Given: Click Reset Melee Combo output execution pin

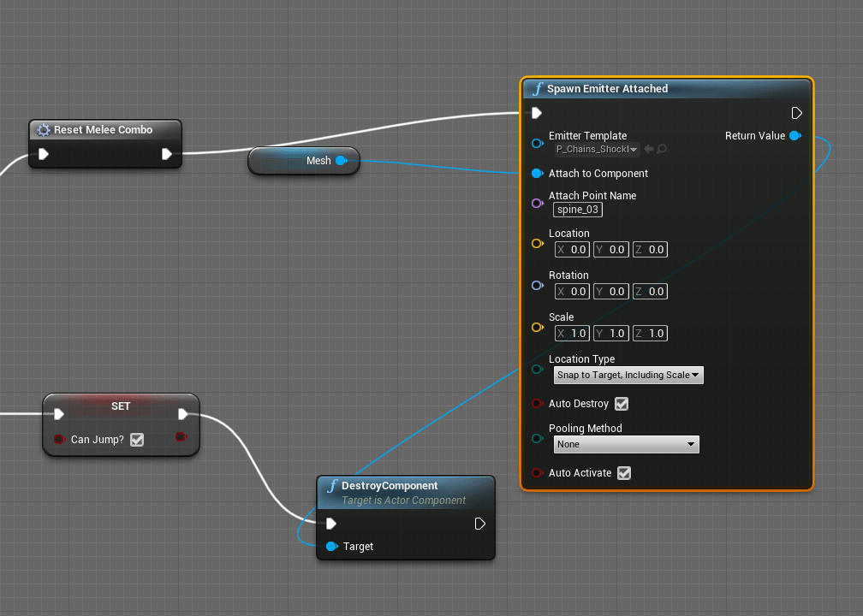Looking at the screenshot, I should tap(167, 154).
